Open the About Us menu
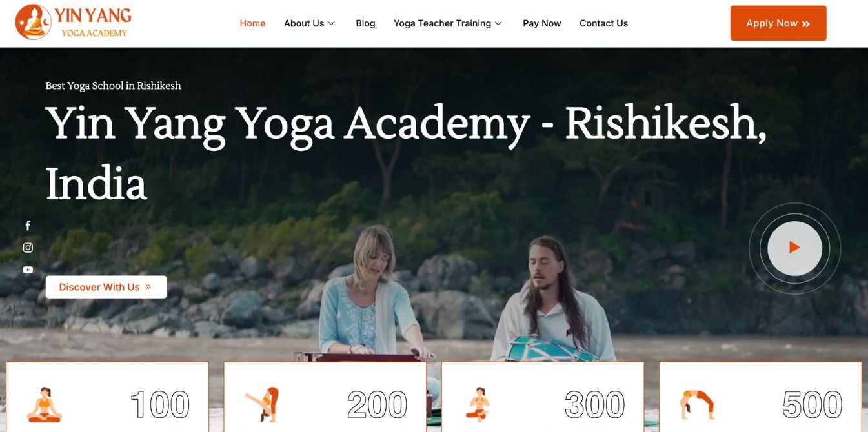The height and width of the screenshot is (432, 868). pyautogui.click(x=304, y=23)
